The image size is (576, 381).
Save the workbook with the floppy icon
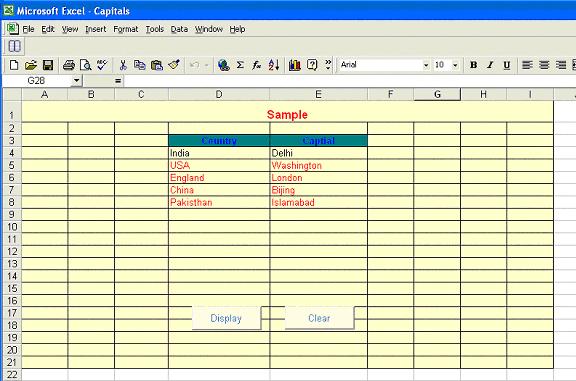coord(48,65)
